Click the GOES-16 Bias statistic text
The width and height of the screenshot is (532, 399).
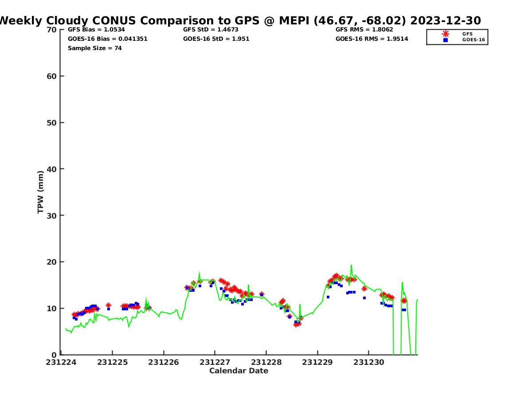tap(107, 39)
